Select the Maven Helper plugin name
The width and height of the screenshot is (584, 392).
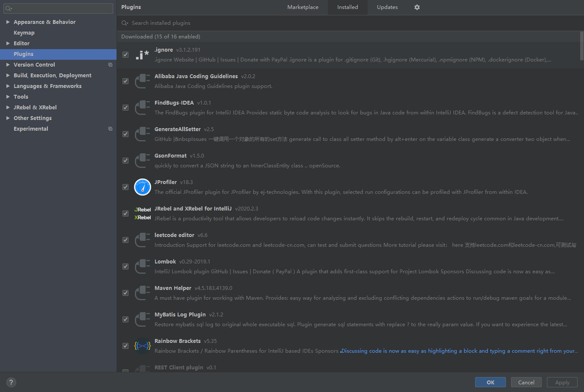tap(173, 288)
